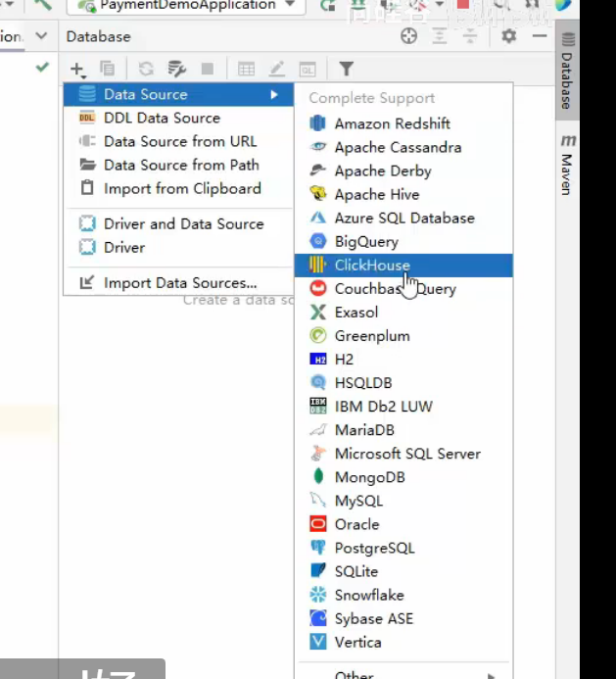
Task: Expand the Other submenu arrow
Action: 491,675
